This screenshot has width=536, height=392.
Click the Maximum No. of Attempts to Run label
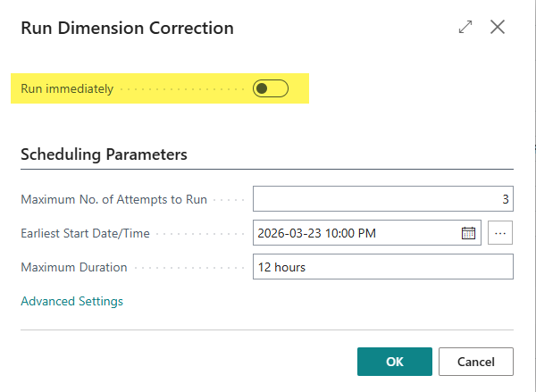[x=113, y=200]
